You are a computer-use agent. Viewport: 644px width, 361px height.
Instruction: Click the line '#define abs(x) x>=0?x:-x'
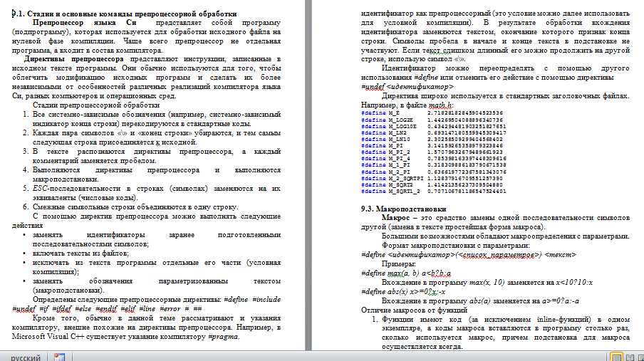(403, 291)
